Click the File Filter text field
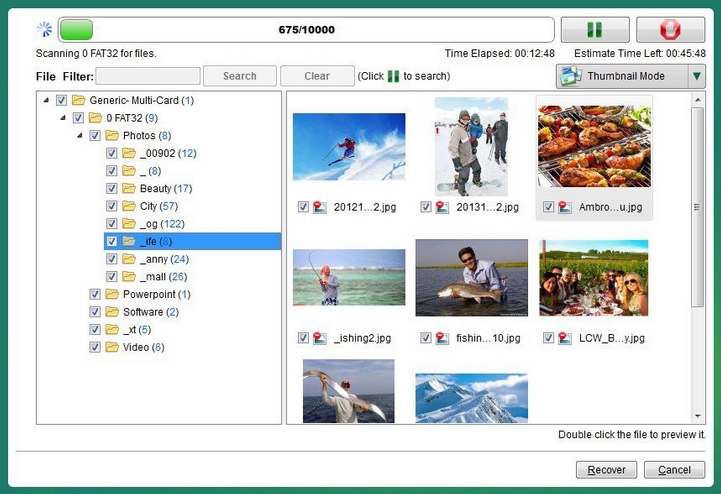The image size is (721, 494). [147, 76]
